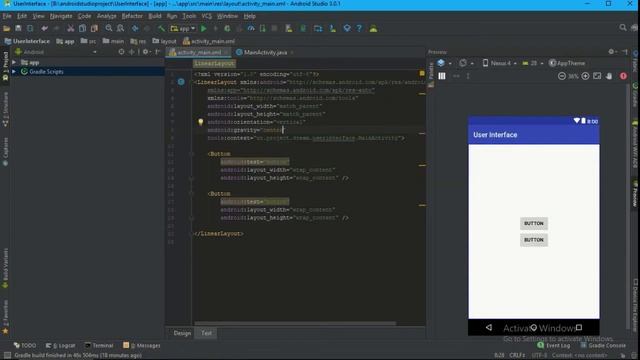
Task: Click the Open folder toolbar icon
Action: point(7,29)
